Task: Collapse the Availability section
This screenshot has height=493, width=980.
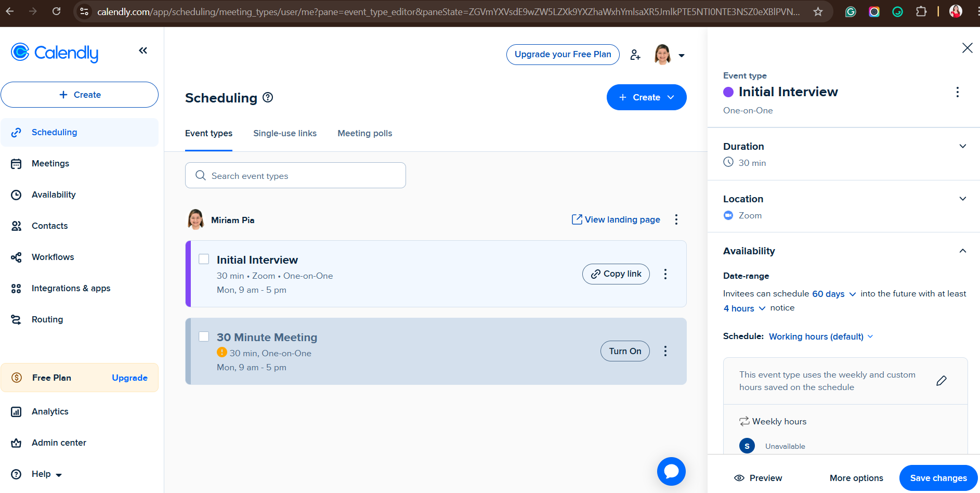Action: coord(963,251)
